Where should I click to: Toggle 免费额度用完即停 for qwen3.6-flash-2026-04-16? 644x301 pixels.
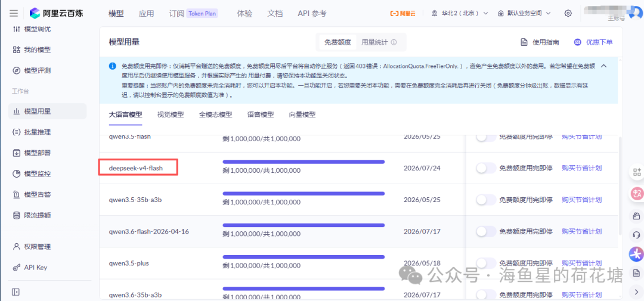coord(486,231)
